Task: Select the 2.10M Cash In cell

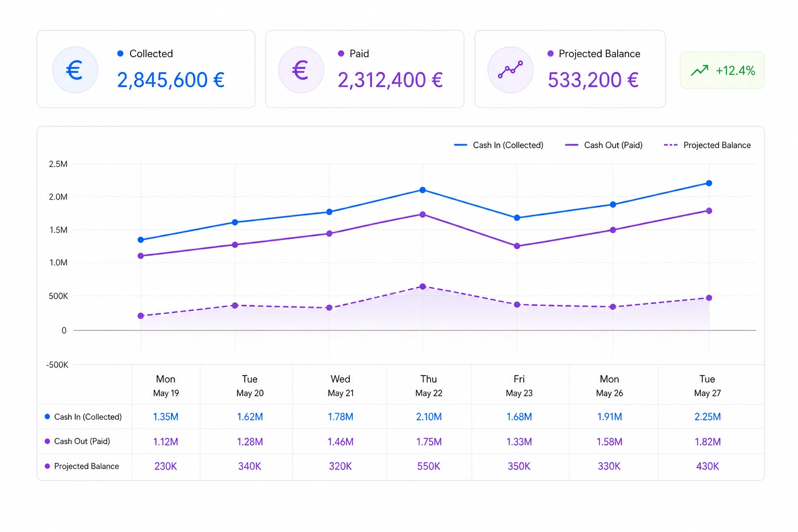Action: (x=429, y=417)
